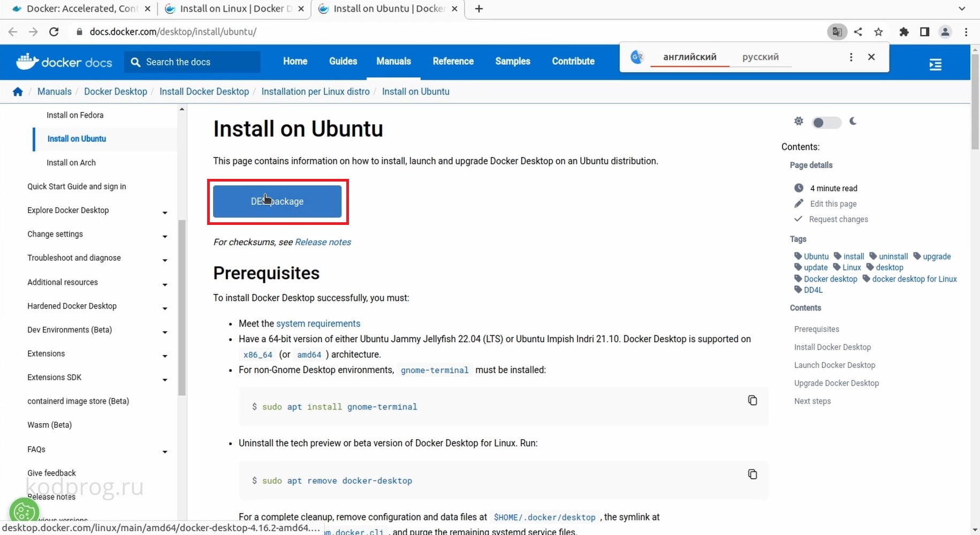
Task: Click the dark mode moon icon
Action: pos(853,121)
